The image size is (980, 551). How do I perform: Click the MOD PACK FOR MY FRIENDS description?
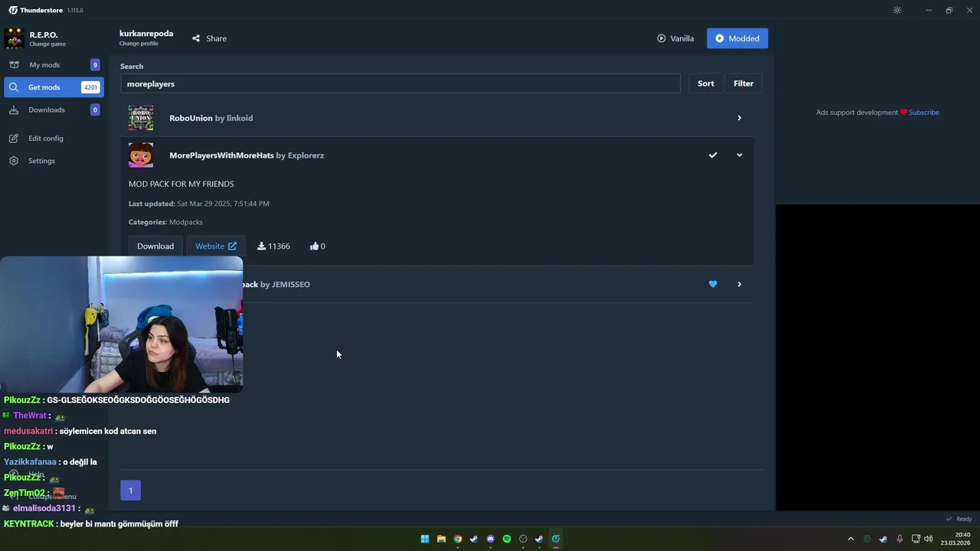pyautogui.click(x=181, y=184)
